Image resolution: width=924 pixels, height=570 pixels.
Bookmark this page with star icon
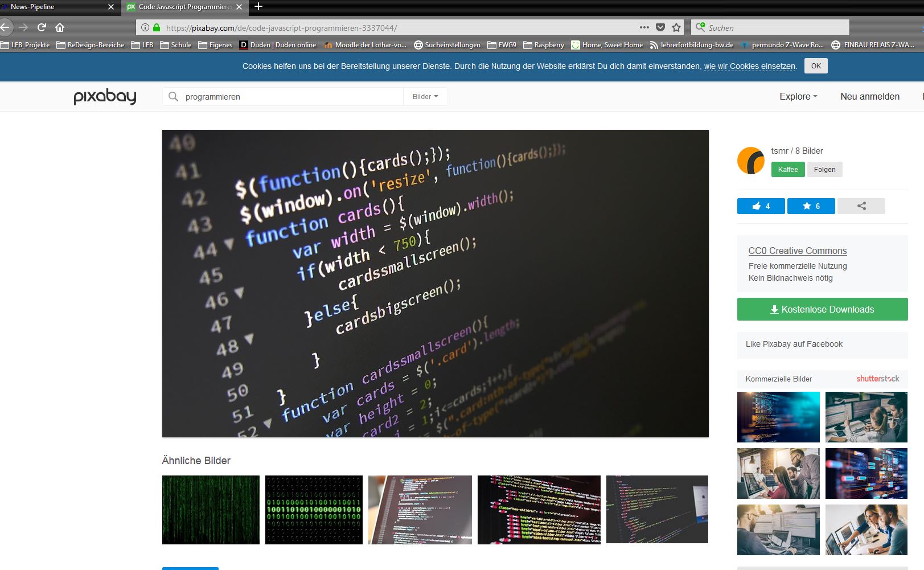pos(676,27)
